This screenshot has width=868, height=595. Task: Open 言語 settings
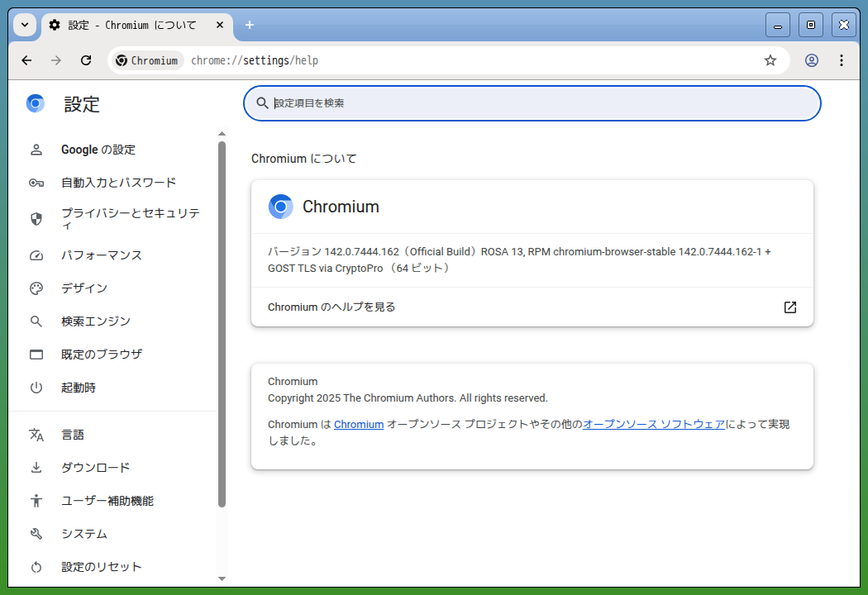[112, 435]
